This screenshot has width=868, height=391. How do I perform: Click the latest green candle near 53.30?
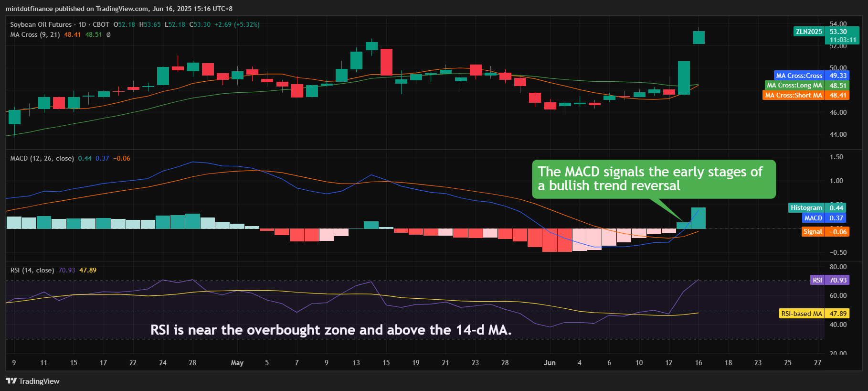point(699,37)
